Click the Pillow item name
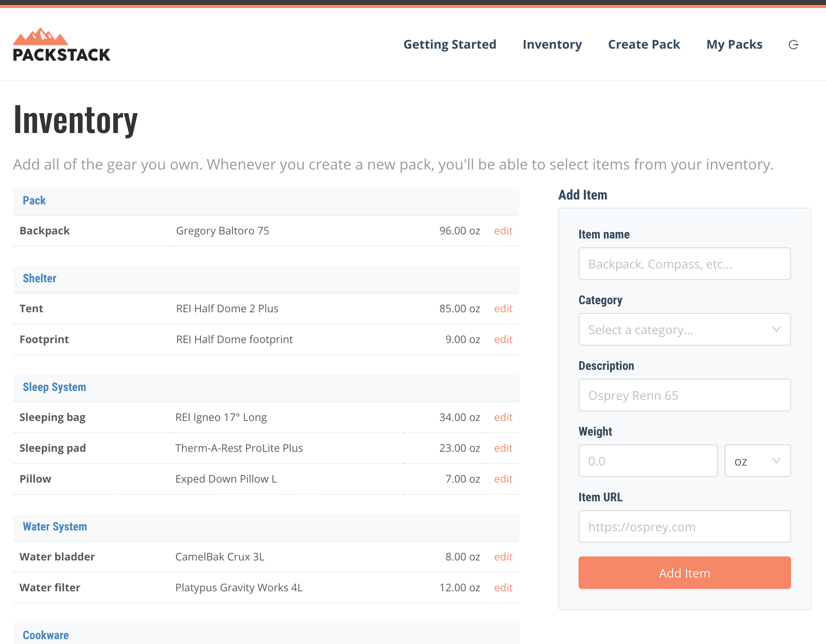This screenshot has height=644, width=826. pos(35,479)
